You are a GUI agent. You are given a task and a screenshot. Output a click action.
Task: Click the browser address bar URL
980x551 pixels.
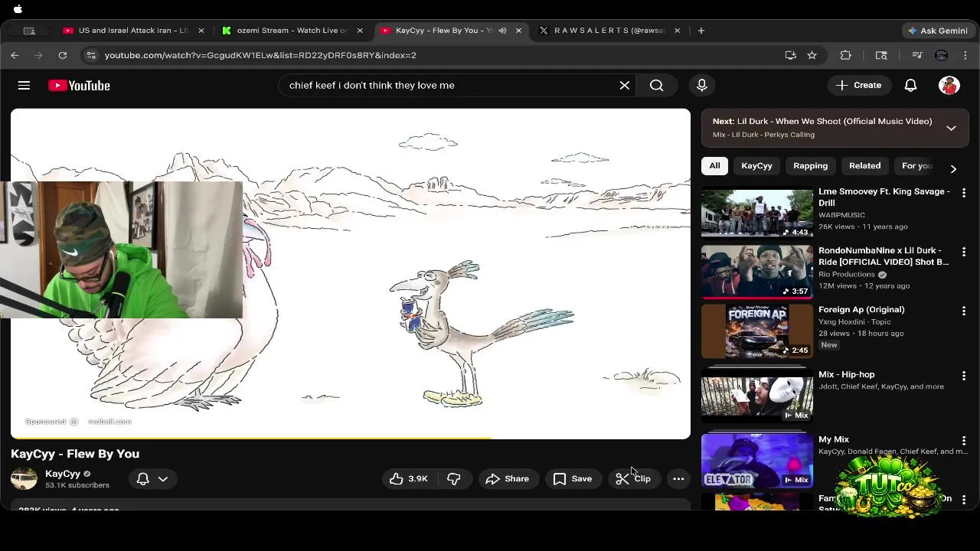[260, 55]
